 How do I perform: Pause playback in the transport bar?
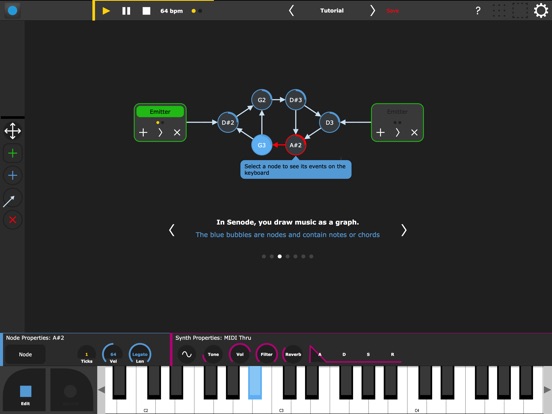[x=126, y=11]
